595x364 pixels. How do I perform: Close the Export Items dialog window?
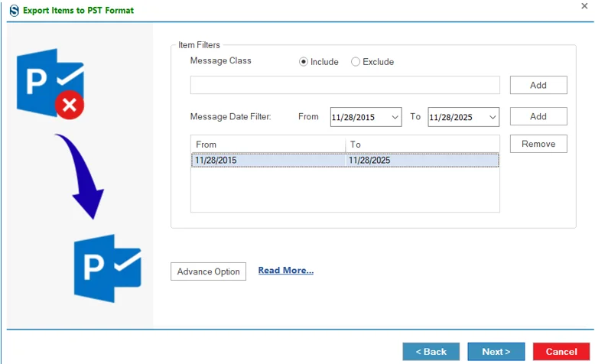tap(584, 6)
